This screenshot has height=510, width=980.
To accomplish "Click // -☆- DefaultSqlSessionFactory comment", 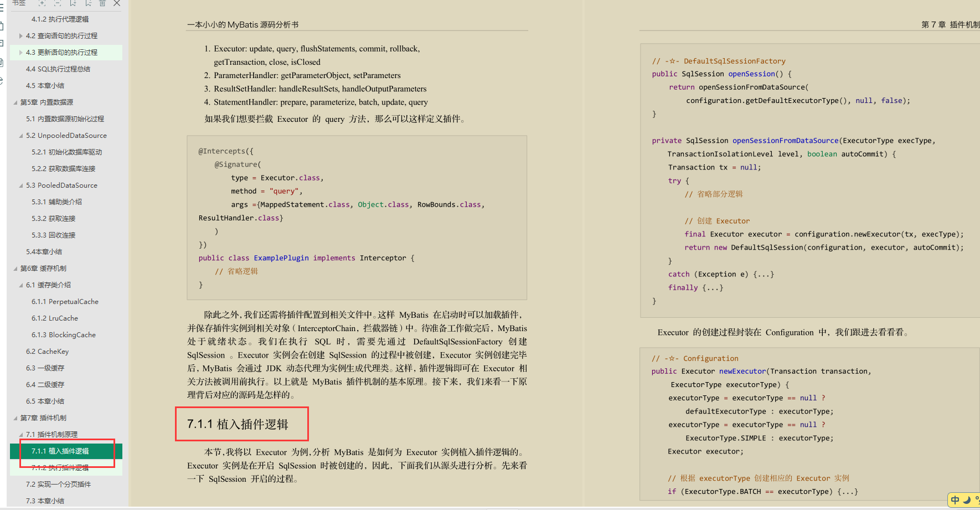I will (x=719, y=61).
